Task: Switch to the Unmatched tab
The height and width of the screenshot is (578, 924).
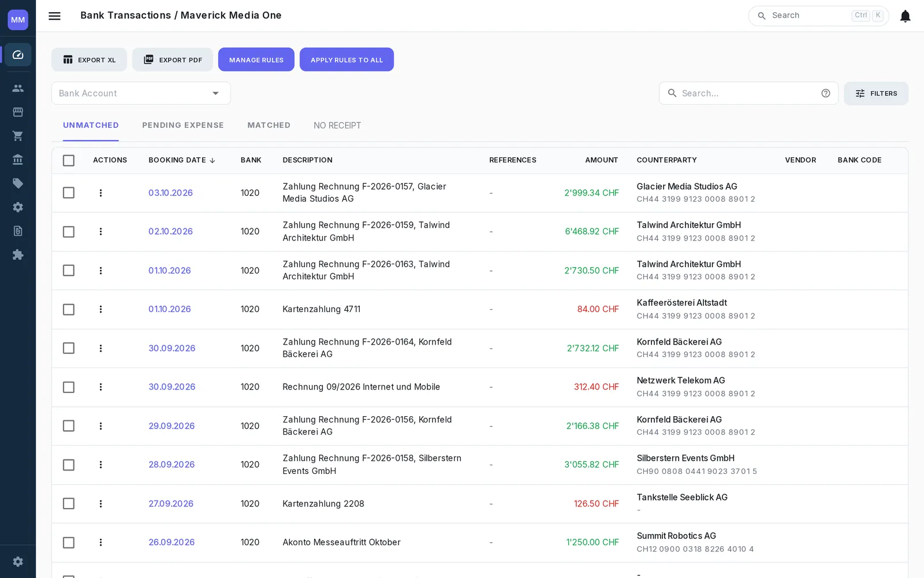Action: (91, 125)
